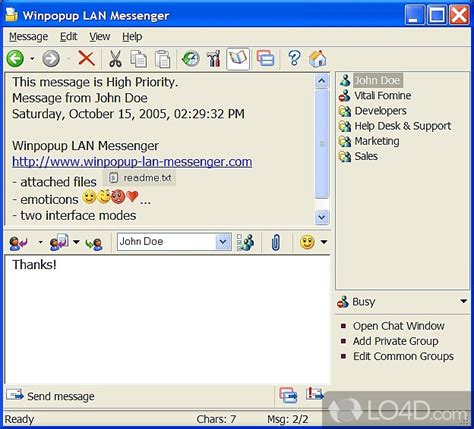Click the overlapping windows mode icon
The width and height of the screenshot is (474, 429).
point(265,59)
